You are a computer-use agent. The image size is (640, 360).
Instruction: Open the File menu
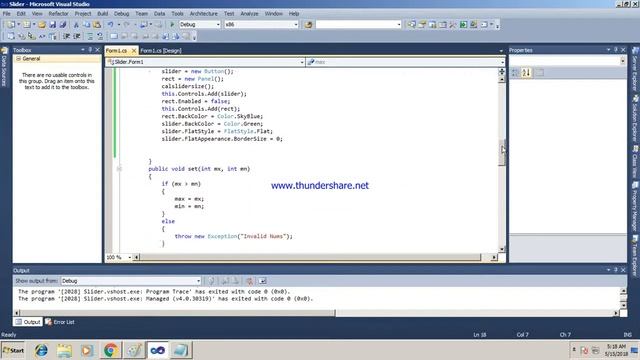point(7,13)
